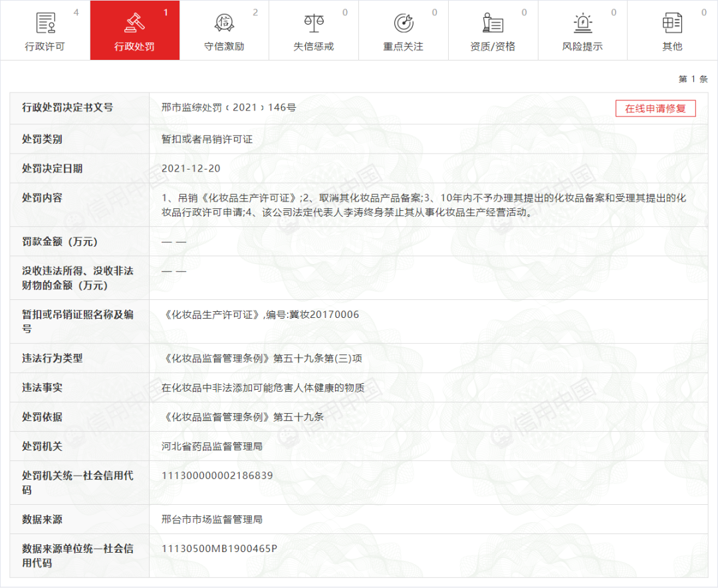
Task: Click the 河北省药品监督管理局 authority name
Action: [212, 446]
